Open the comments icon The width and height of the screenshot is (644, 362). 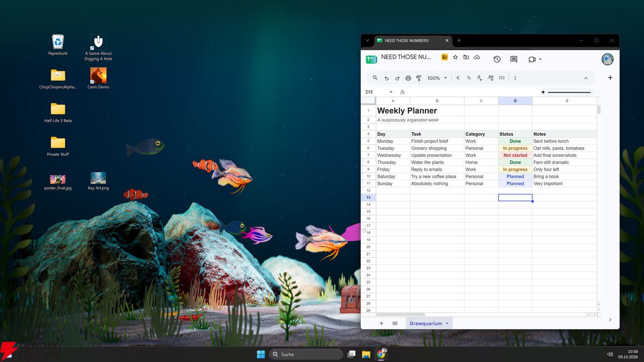(x=514, y=59)
